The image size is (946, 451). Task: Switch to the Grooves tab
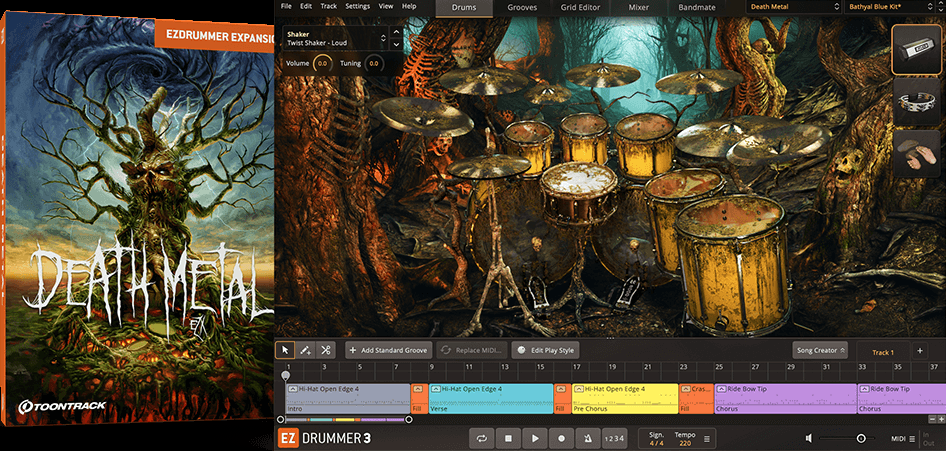[x=522, y=8]
